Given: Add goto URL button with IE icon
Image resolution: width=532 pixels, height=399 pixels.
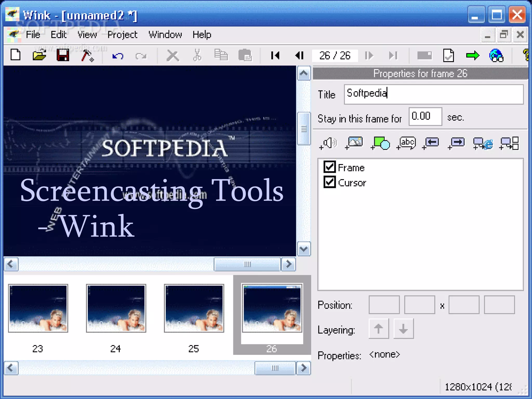Looking at the screenshot, I should point(483,143).
